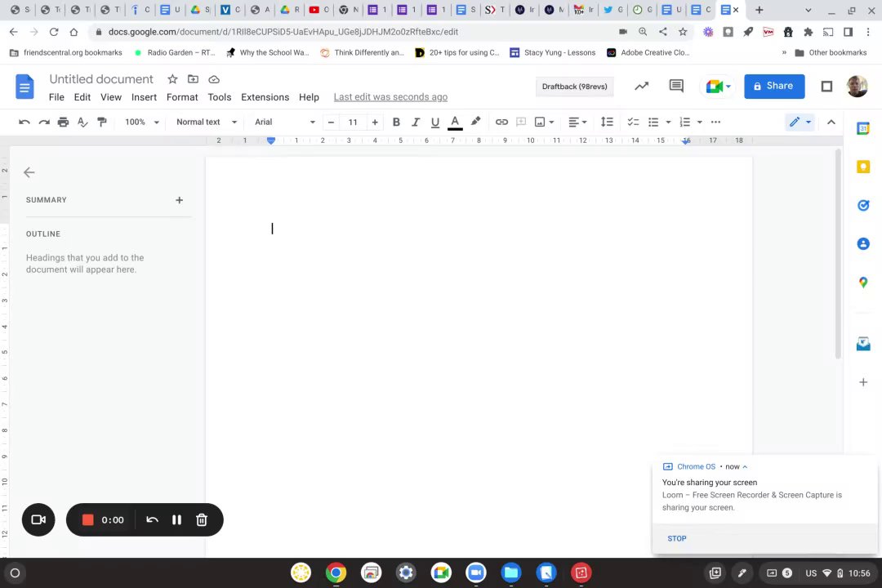
Task: Open the Extensions menu
Action: [265, 97]
